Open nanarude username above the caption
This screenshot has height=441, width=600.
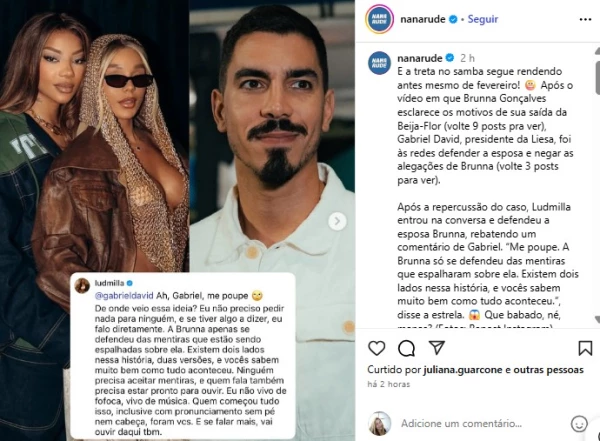pyautogui.click(x=420, y=58)
